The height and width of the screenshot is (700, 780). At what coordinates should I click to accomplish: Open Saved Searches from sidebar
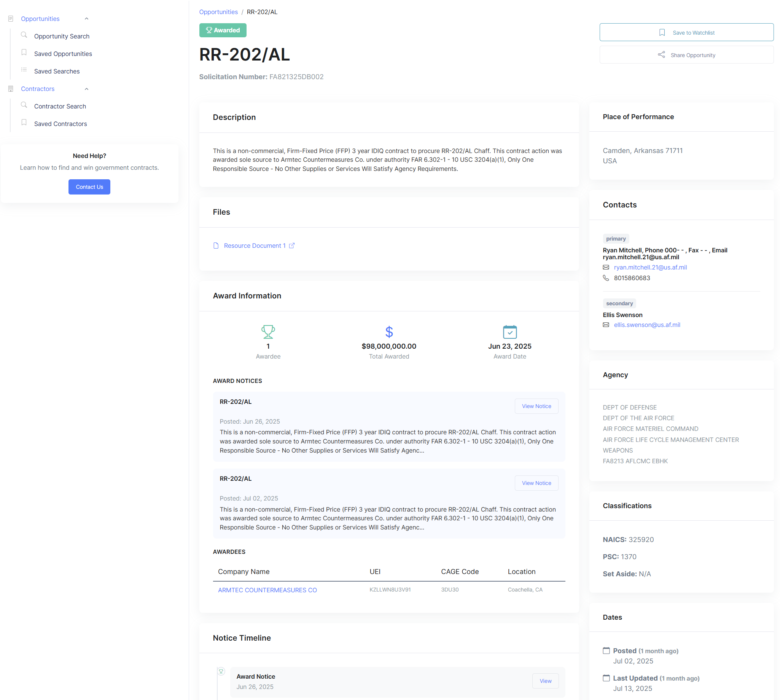57,71
